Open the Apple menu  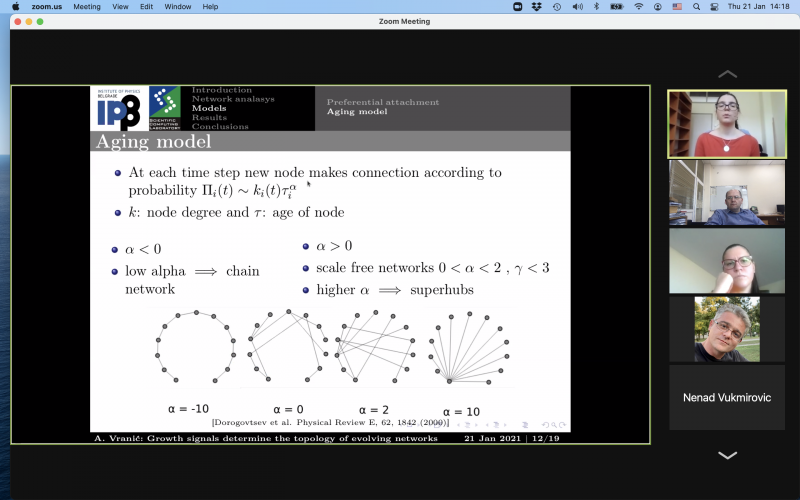pos(15,7)
